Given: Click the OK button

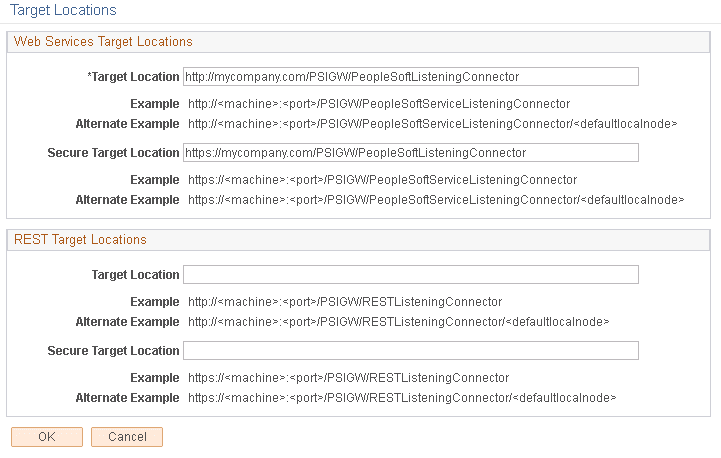Looking at the screenshot, I should 47,436.
